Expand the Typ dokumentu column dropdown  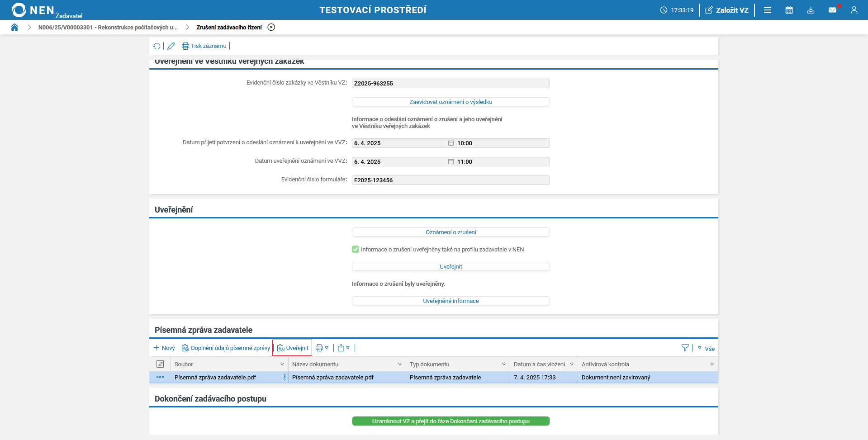504,364
